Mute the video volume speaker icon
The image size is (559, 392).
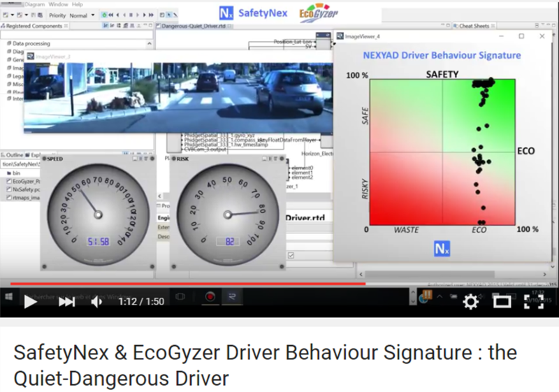tap(96, 302)
